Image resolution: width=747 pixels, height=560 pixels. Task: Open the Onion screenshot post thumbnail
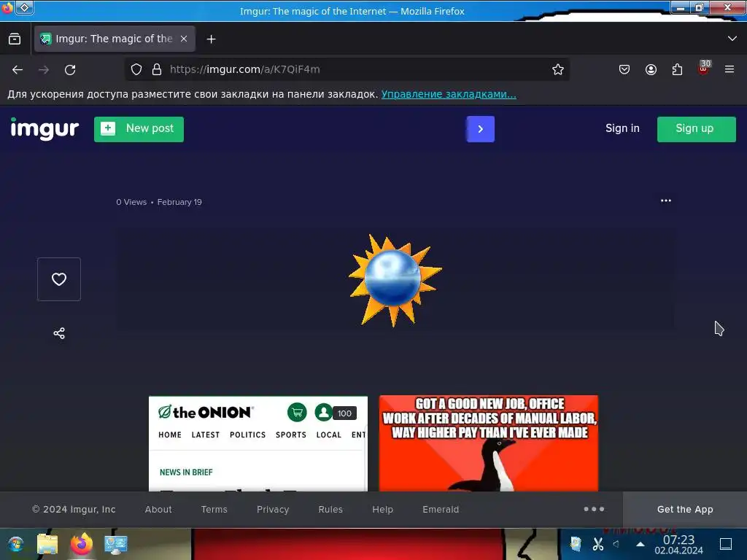258,443
